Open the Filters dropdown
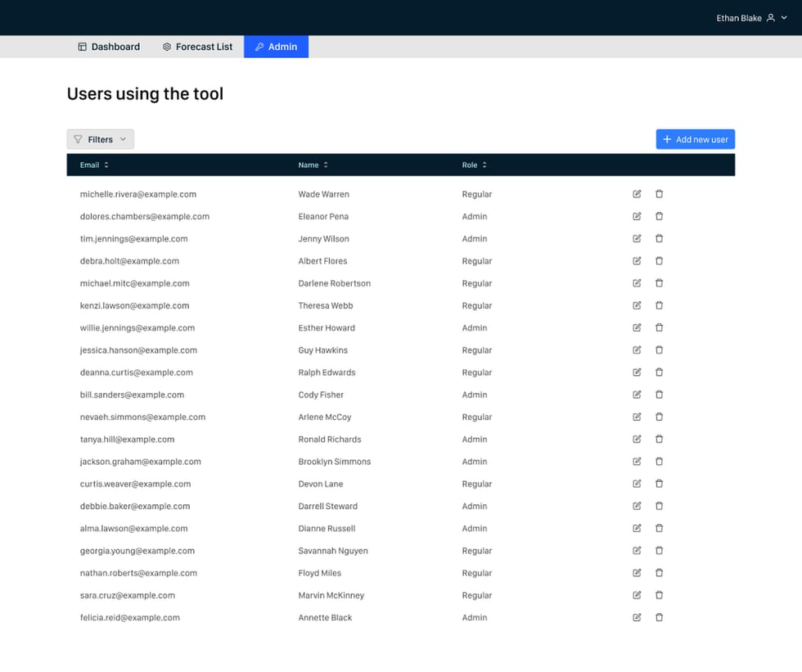 click(100, 139)
